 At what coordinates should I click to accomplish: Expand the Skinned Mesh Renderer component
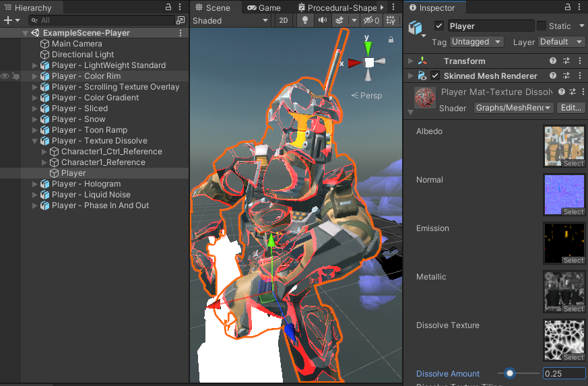[x=411, y=75]
